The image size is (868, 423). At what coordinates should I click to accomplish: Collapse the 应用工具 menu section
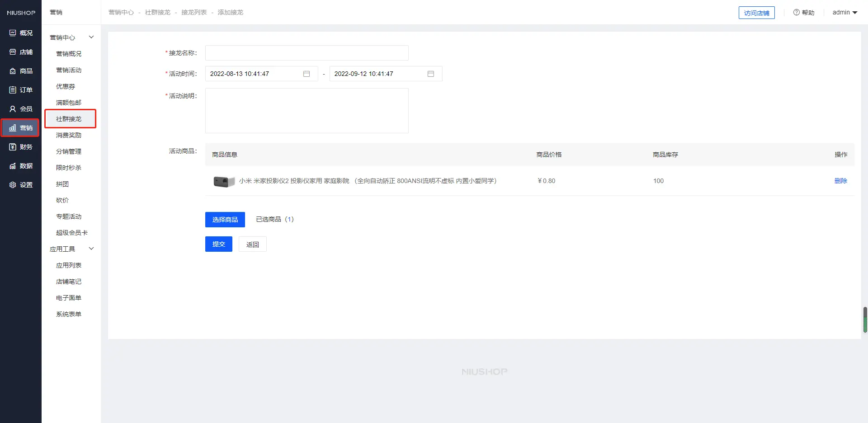point(91,249)
